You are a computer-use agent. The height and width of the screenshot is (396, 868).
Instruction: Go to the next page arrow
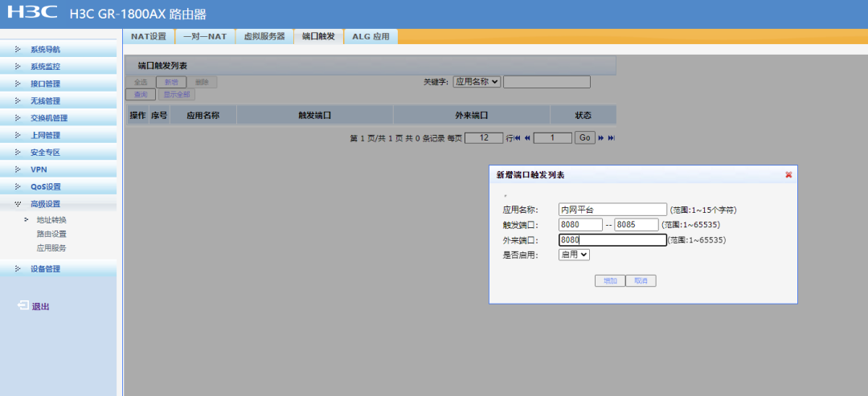[600, 137]
